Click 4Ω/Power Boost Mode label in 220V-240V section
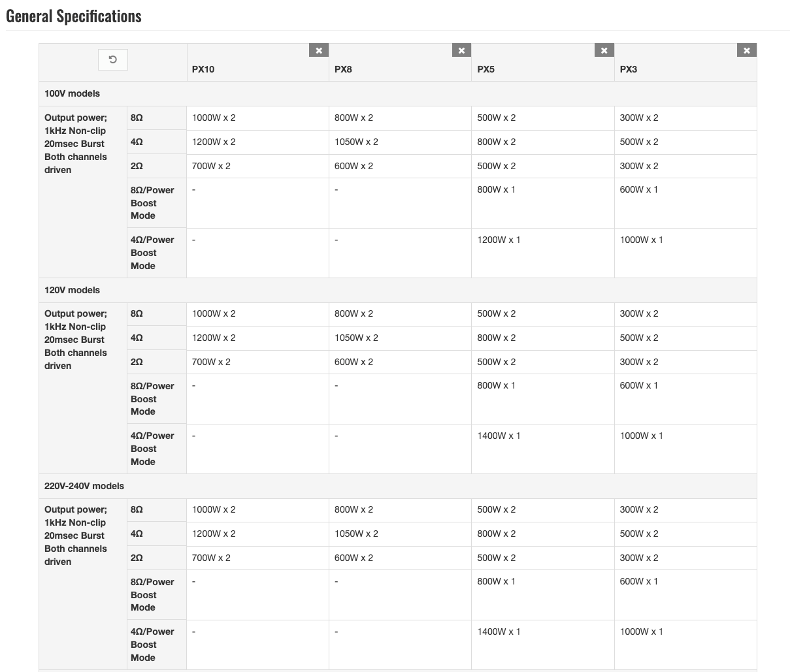Screen dimensions: 790x672 pos(152,645)
